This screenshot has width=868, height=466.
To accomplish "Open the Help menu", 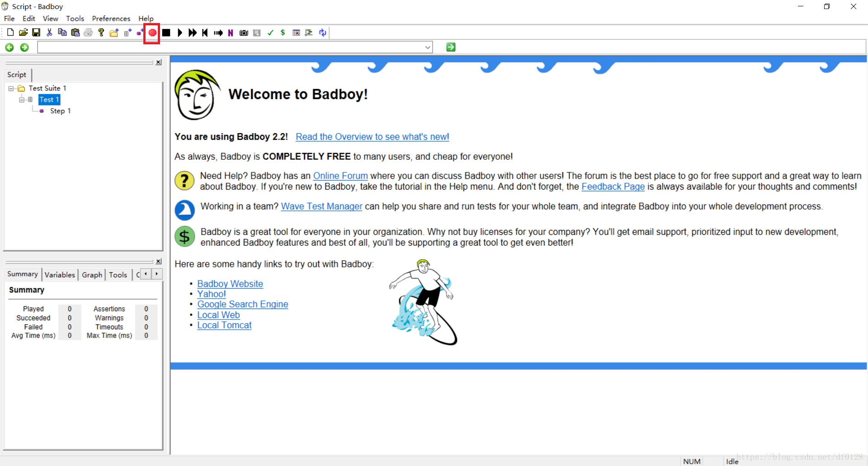I will [x=146, y=19].
